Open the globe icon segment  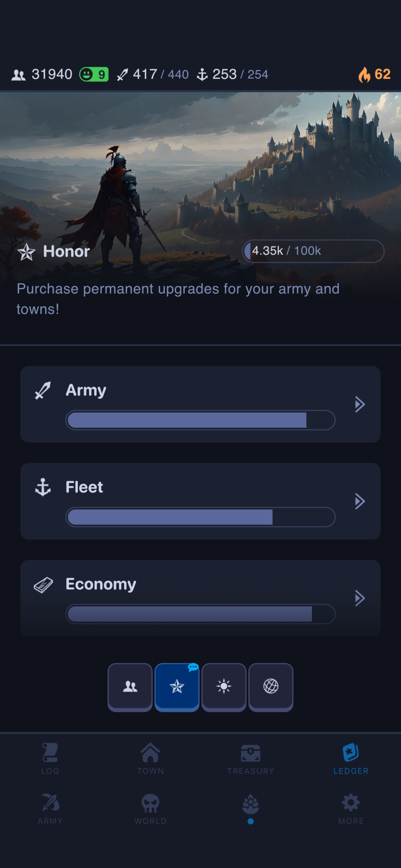point(271,687)
